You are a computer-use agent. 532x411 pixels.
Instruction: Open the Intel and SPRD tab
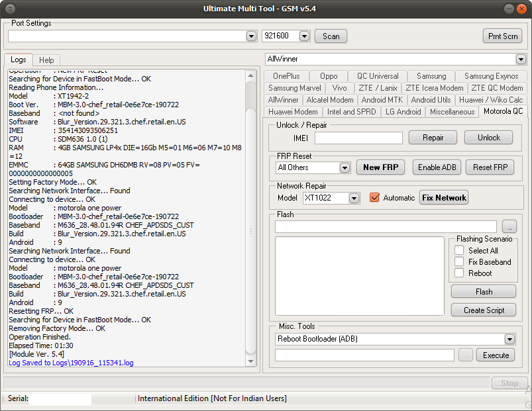(x=352, y=112)
